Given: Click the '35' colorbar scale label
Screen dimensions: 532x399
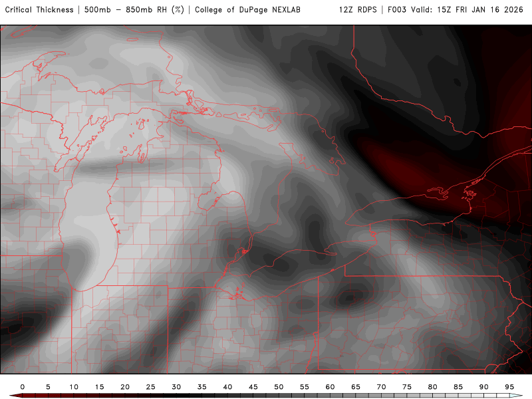Looking at the screenshot, I should click(202, 387).
